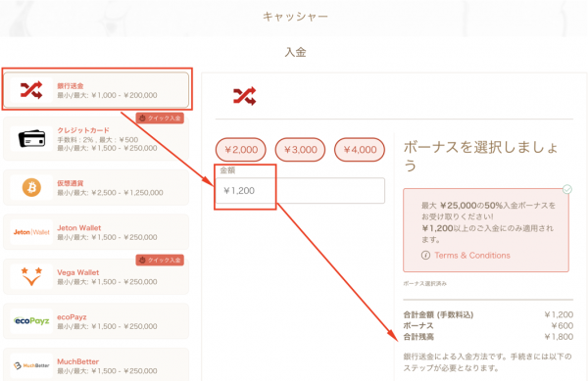Select Vega Wallet deposit method
588x381 pixels.
click(96, 276)
